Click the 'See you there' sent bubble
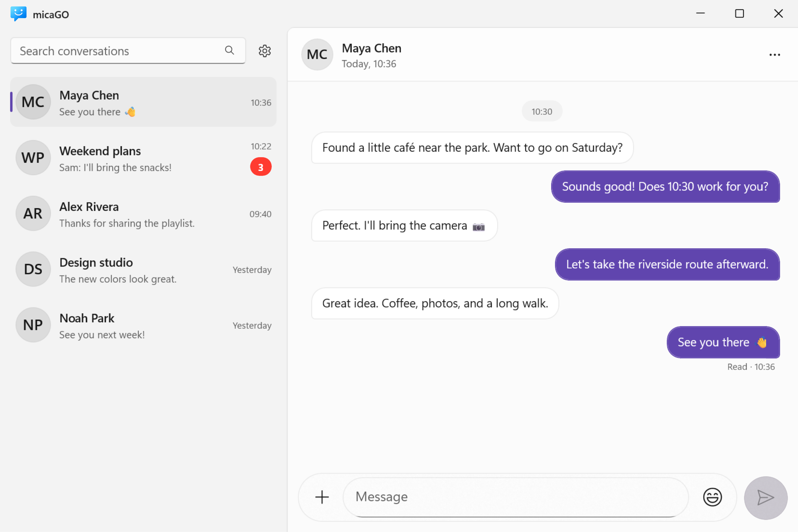798x532 pixels. [723, 342]
